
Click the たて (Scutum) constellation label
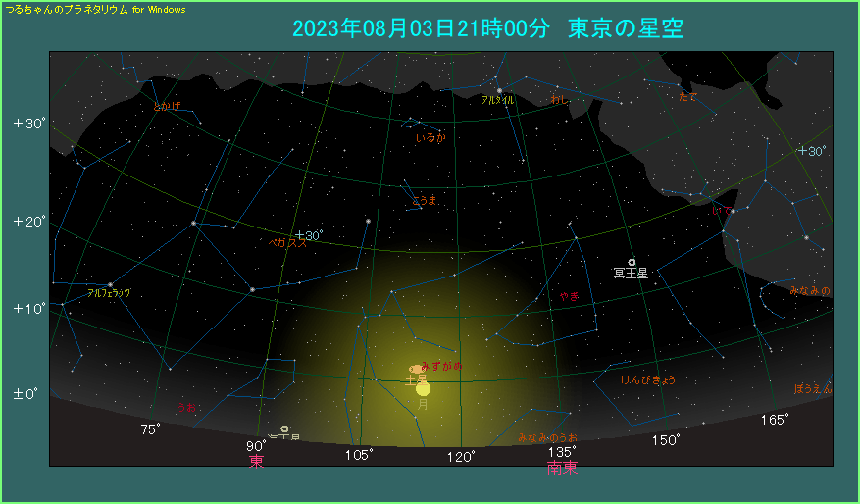pyautogui.click(x=686, y=96)
